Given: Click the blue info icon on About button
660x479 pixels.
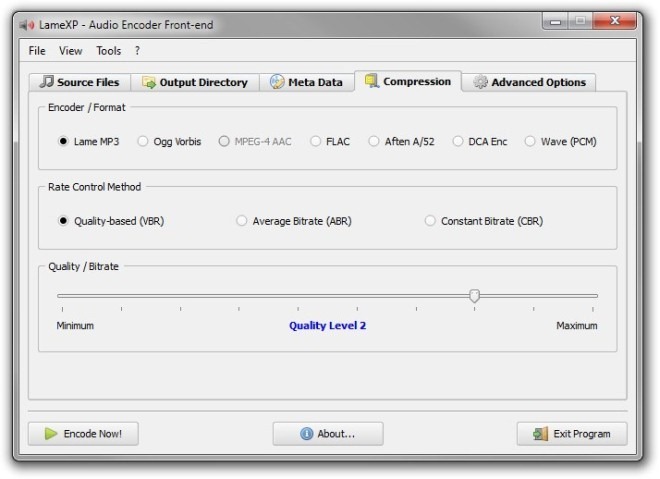Looking at the screenshot, I should click(x=306, y=434).
